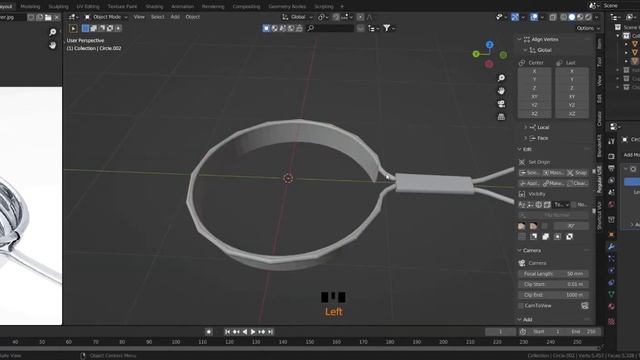Toggle snapping magnet in the header
The width and height of the screenshot is (640, 360).
coord(336,17)
